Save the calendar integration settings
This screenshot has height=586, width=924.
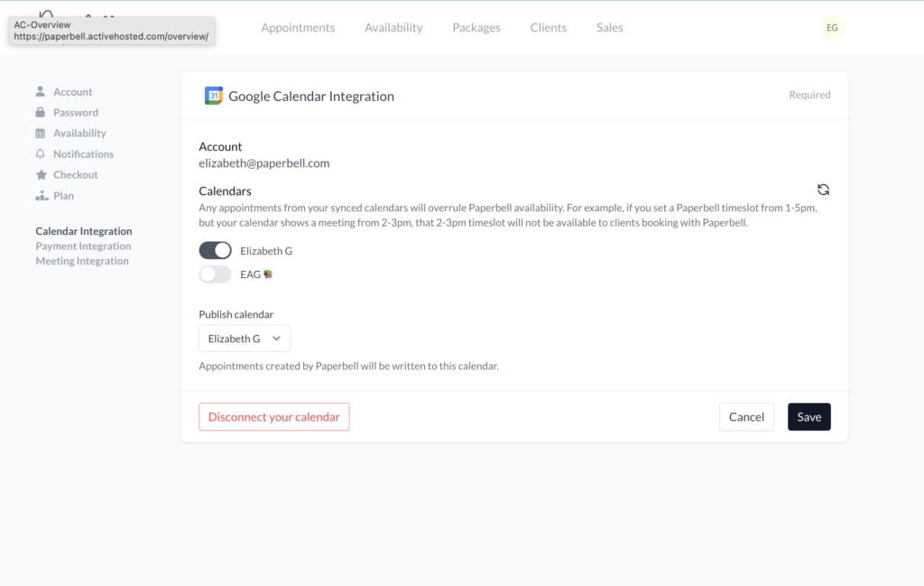808,417
